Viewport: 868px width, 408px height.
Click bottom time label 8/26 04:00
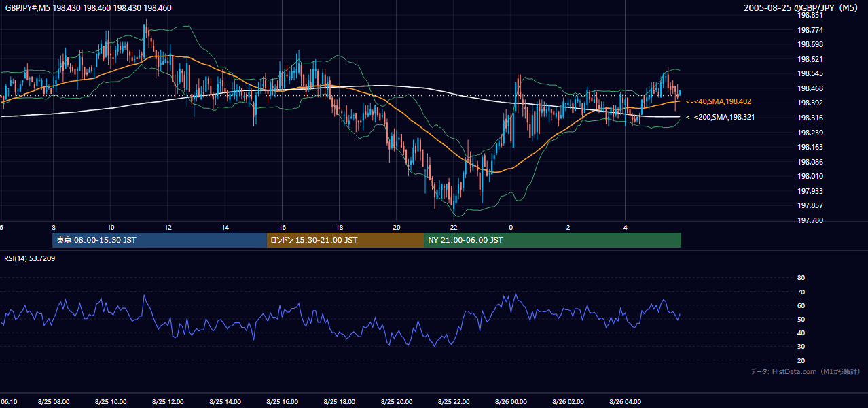[x=625, y=402]
